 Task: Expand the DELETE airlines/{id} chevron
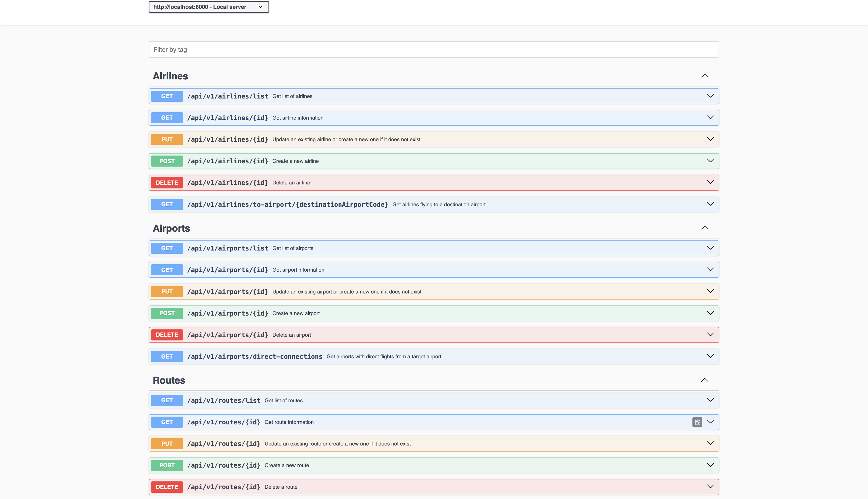(x=710, y=182)
